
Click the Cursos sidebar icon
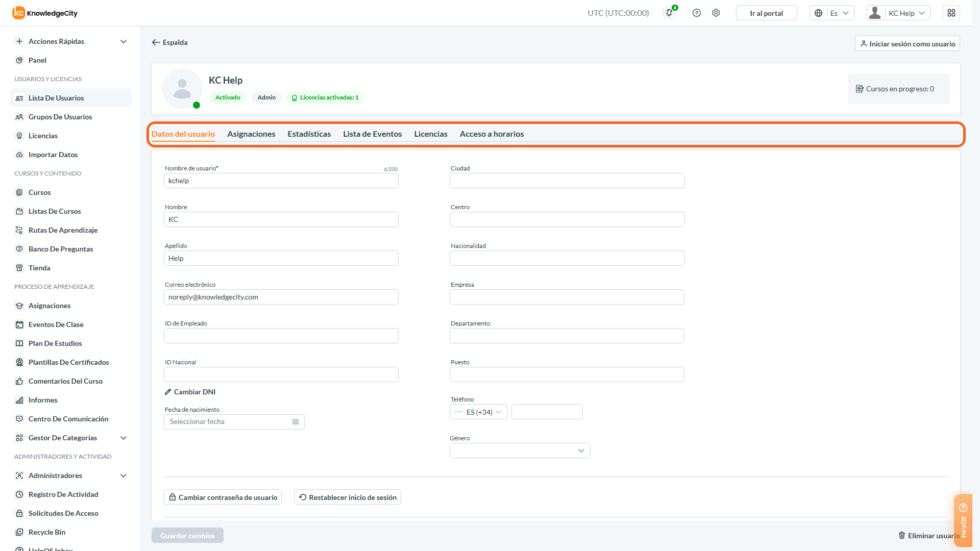point(19,192)
